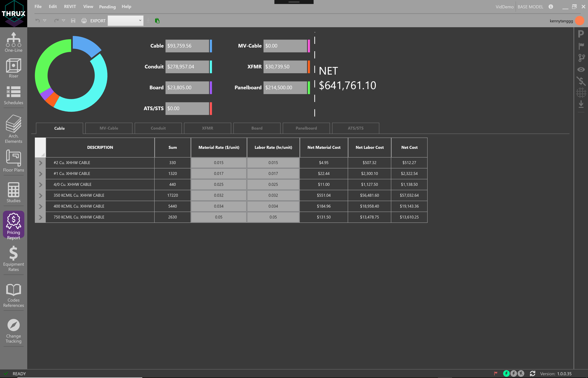Image resolution: width=588 pixels, height=378 pixels.
Task: Open the export format dropdown next to EXPORT
Action: click(125, 21)
